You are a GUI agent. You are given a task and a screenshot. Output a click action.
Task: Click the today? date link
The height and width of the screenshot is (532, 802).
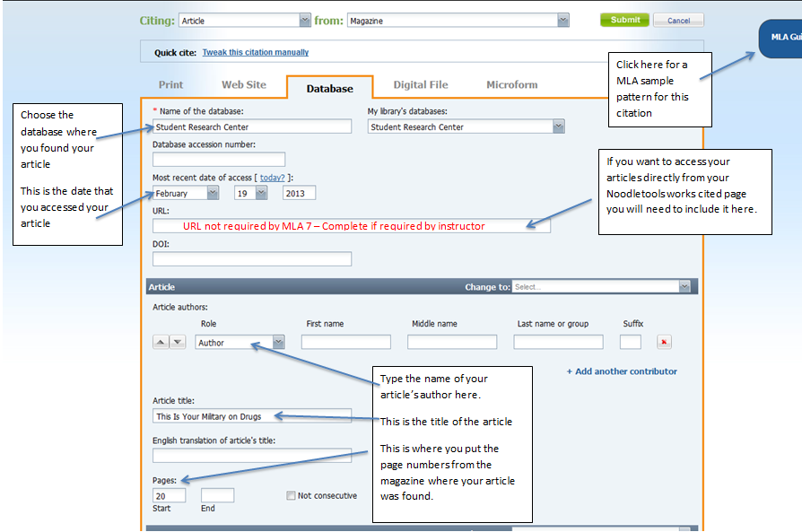272,178
